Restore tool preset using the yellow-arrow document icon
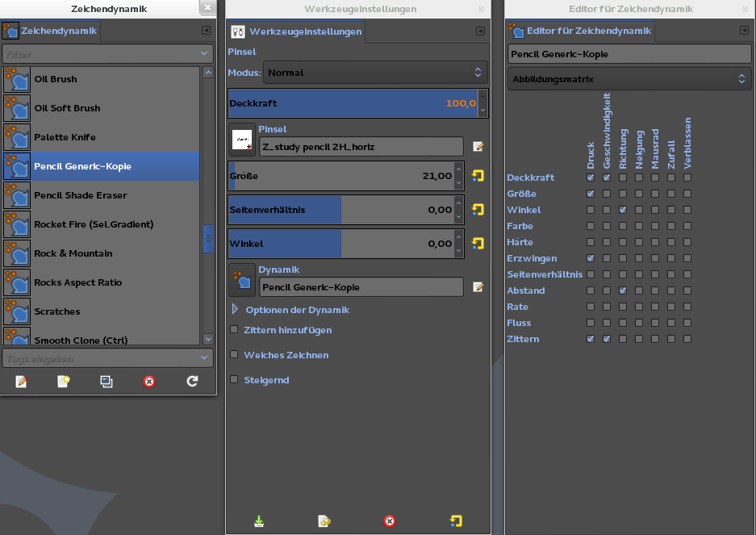Viewport: 756px width, 535px height. point(324,521)
